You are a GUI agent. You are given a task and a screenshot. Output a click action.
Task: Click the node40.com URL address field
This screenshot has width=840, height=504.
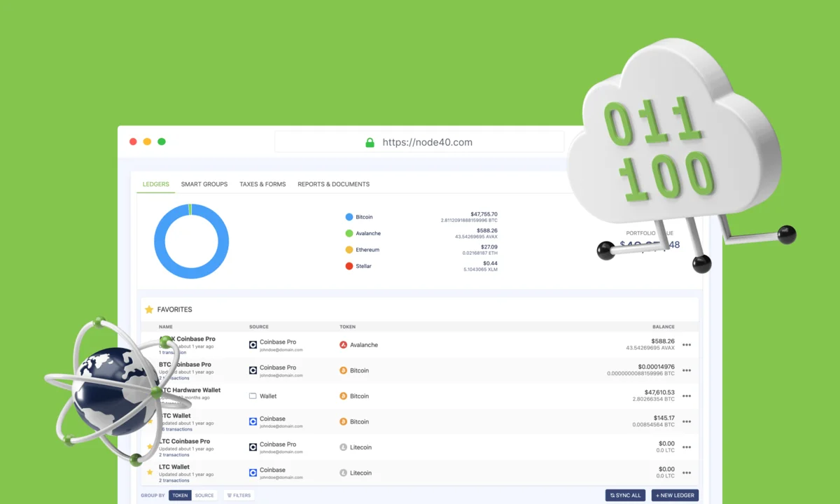point(427,143)
